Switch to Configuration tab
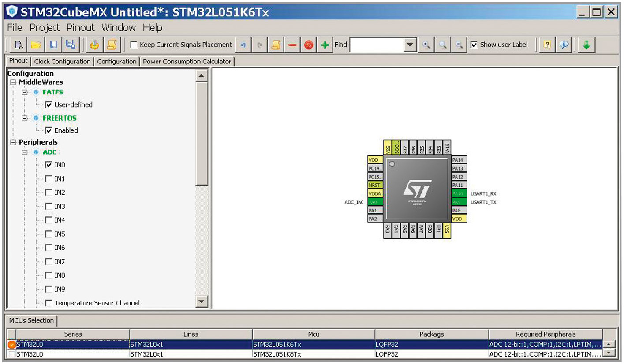The image size is (624, 364). pos(117,61)
